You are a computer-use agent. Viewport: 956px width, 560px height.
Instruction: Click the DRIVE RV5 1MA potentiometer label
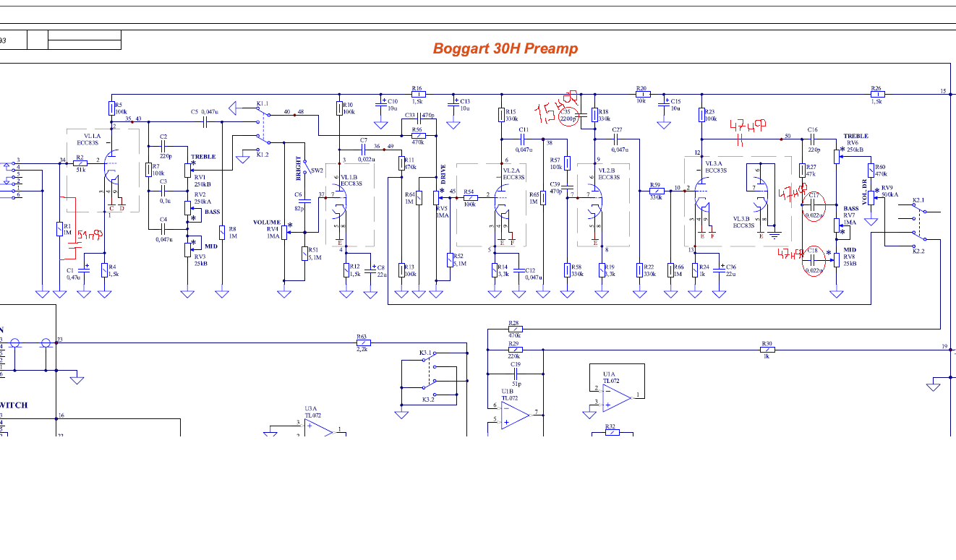pyautogui.click(x=442, y=191)
